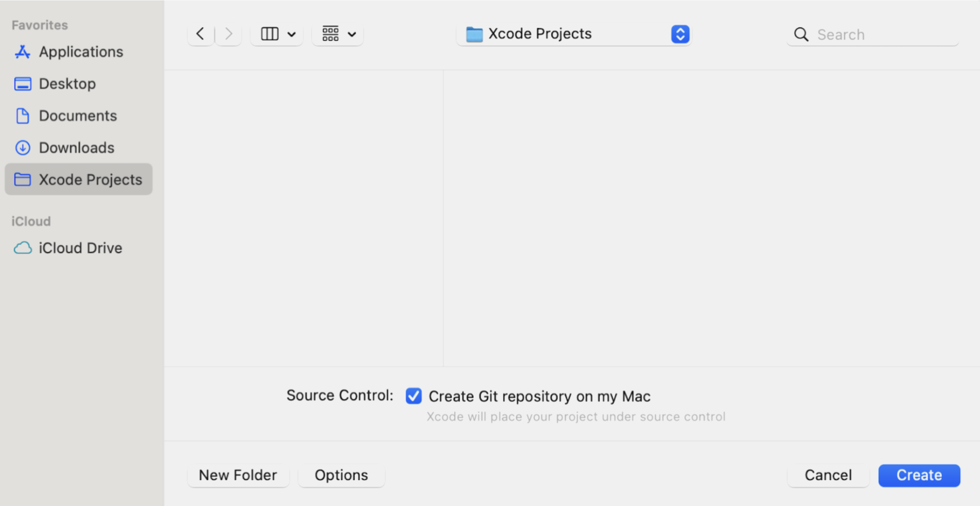Click the New Folder button
The height and width of the screenshot is (506, 980).
pyautogui.click(x=238, y=475)
